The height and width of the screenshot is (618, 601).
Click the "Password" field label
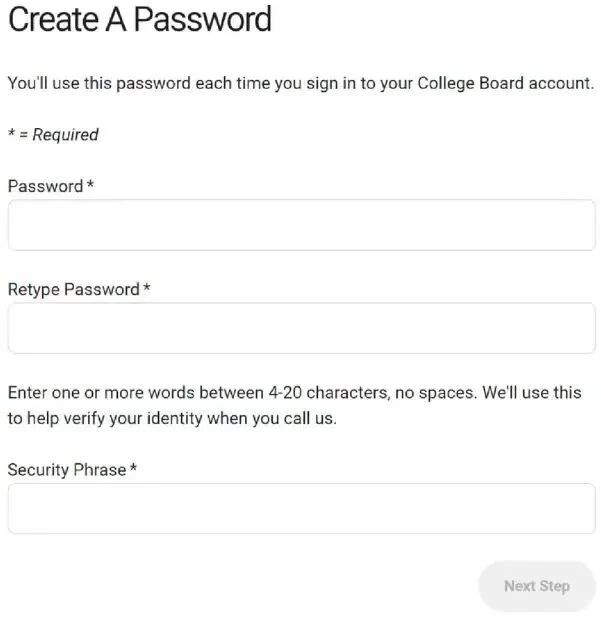click(45, 186)
